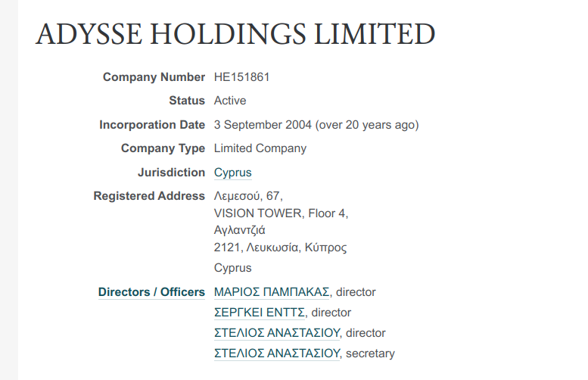This screenshot has width=588, height=380.
Task: Open ΣΤΕΛΙΟΣ ΑΝΑΣΤΑΣΙΟΥ link listed as director
Action: 277,333
